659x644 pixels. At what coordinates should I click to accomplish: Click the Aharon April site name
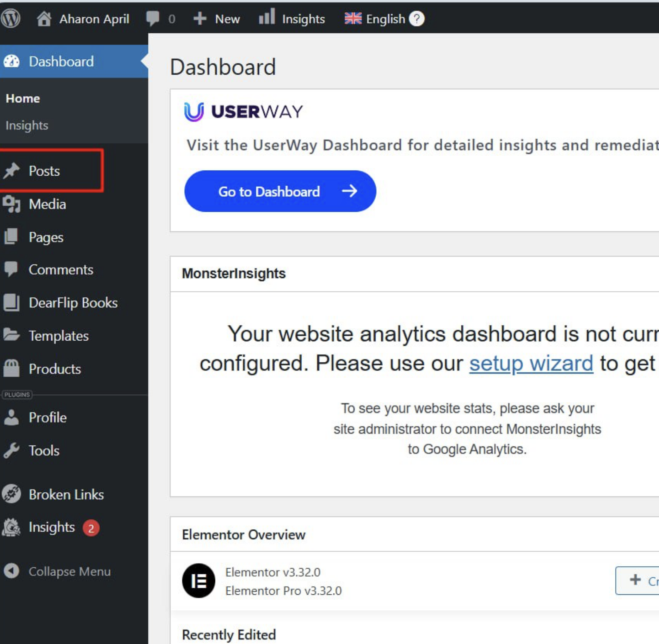(94, 19)
